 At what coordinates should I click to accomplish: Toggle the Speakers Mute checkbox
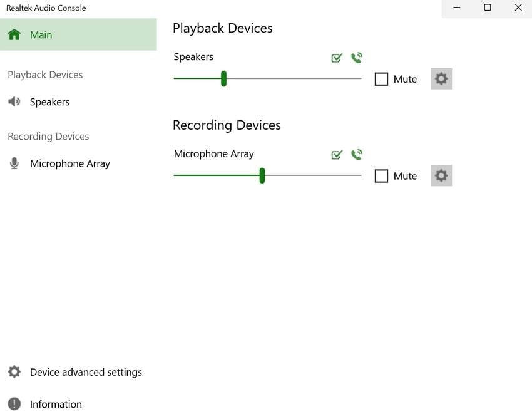pyautogui.click(x=381, y=79)
